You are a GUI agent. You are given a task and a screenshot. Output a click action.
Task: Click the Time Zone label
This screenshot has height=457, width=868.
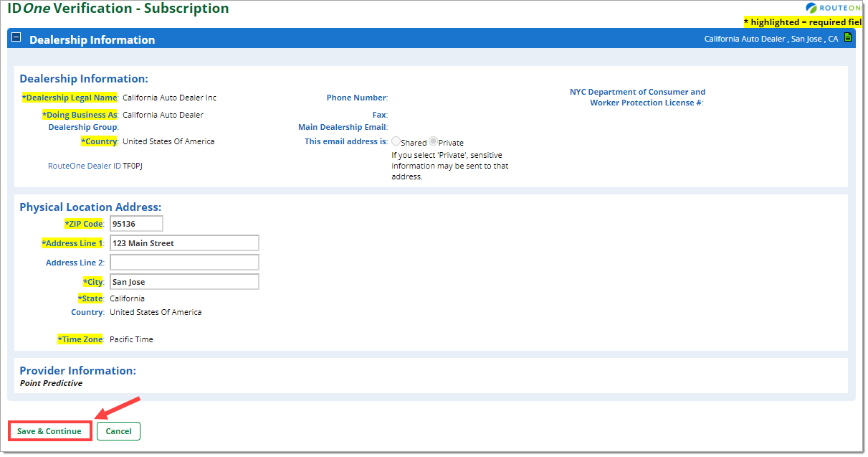click(80, 339)
